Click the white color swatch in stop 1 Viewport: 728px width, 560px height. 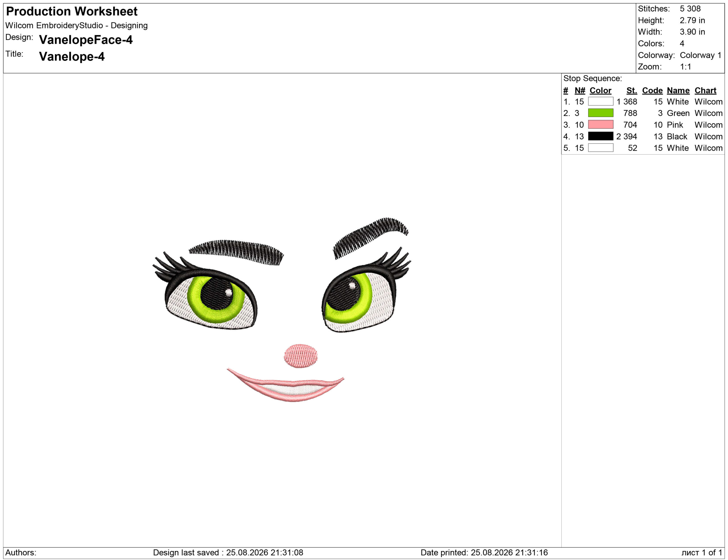[x=600, y=101]
